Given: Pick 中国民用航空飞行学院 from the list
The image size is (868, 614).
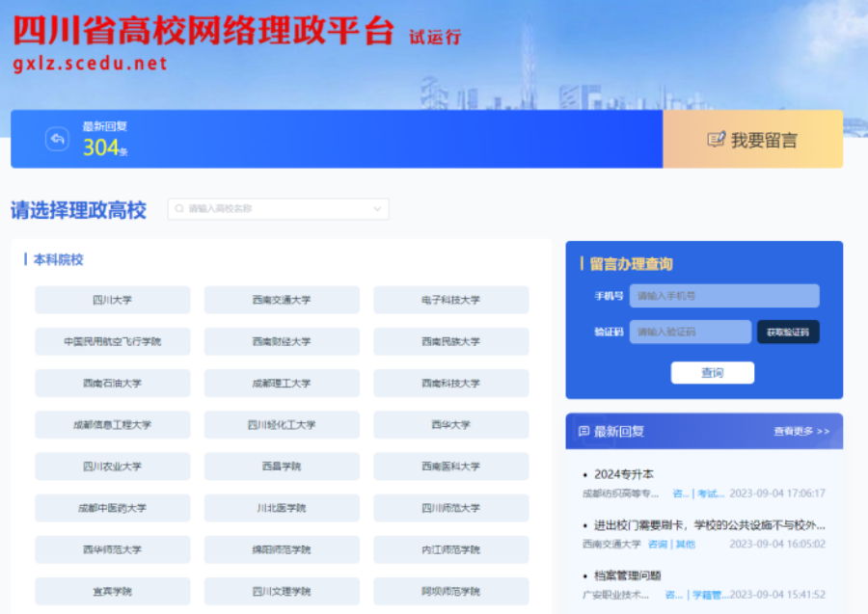Looking at the screenshot, I should click(x=112, y=341).
